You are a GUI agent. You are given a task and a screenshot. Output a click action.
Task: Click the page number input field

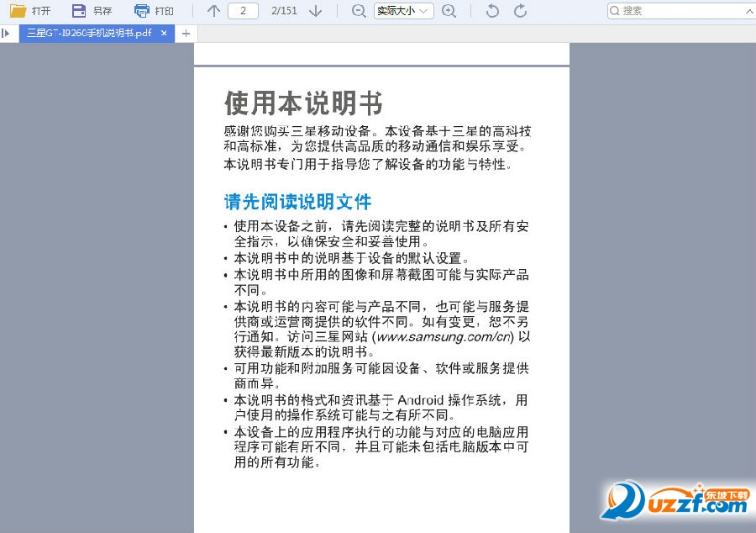[x=243, y=11]
